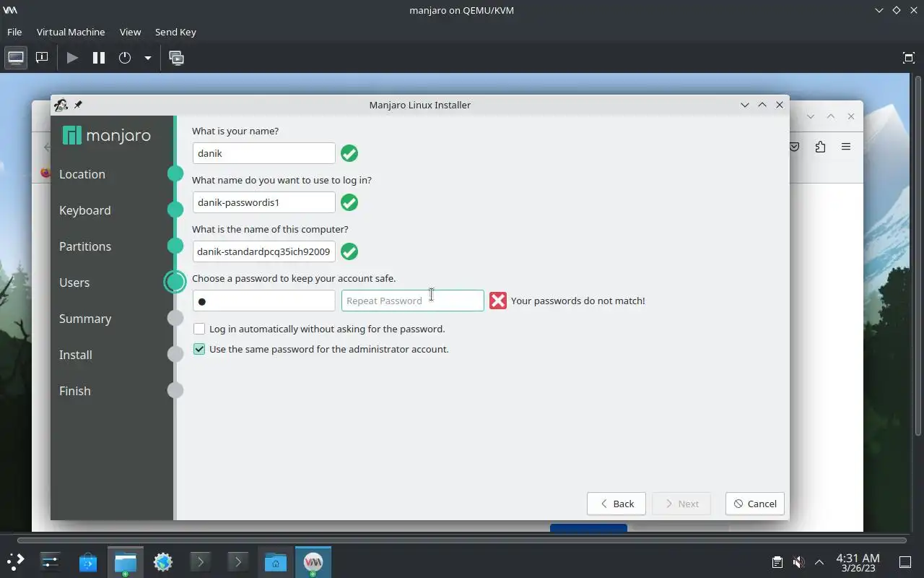Viewport: 924px width, 578px height.
Task: Click green checkmark beside computer name
Action: (x=349, y=251)
